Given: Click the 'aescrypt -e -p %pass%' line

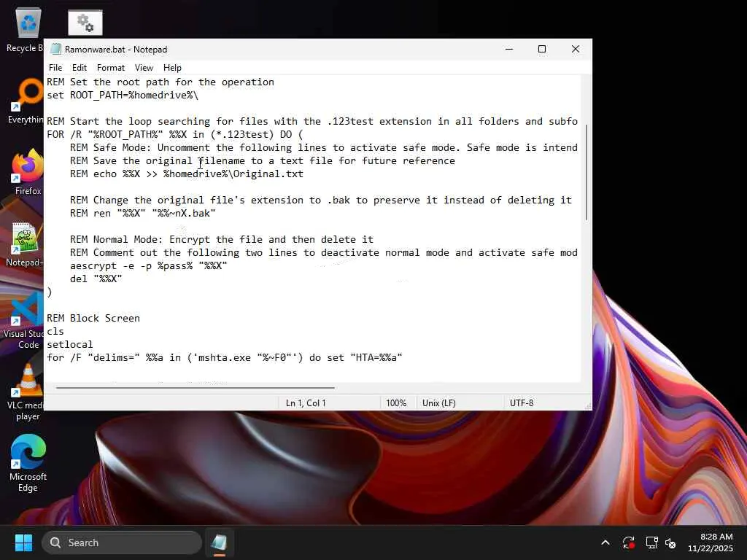Looking at the screenshot, I should pyautogui.click(x=149, y=265).
